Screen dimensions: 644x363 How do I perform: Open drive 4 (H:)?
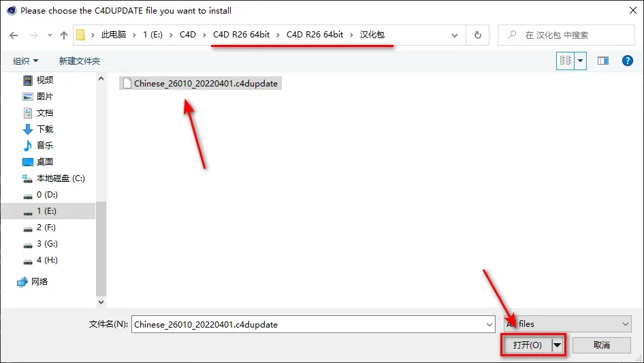[47, 260]
